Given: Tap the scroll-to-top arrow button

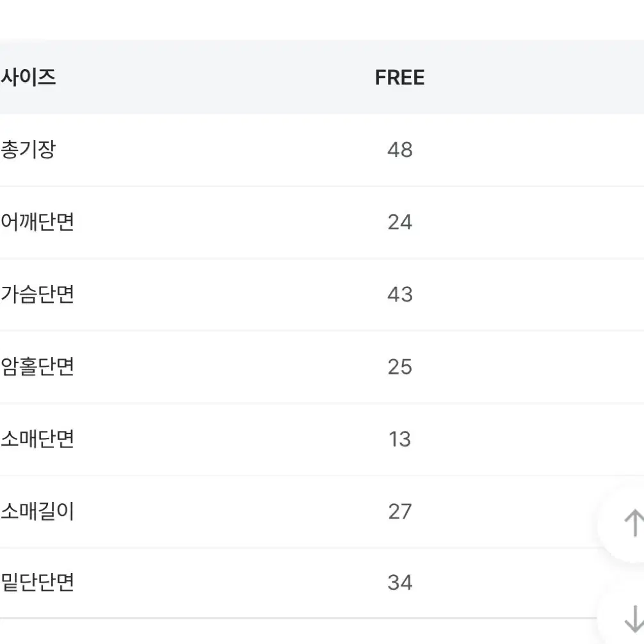Looking at the screenshot, I should coord(629,523).
